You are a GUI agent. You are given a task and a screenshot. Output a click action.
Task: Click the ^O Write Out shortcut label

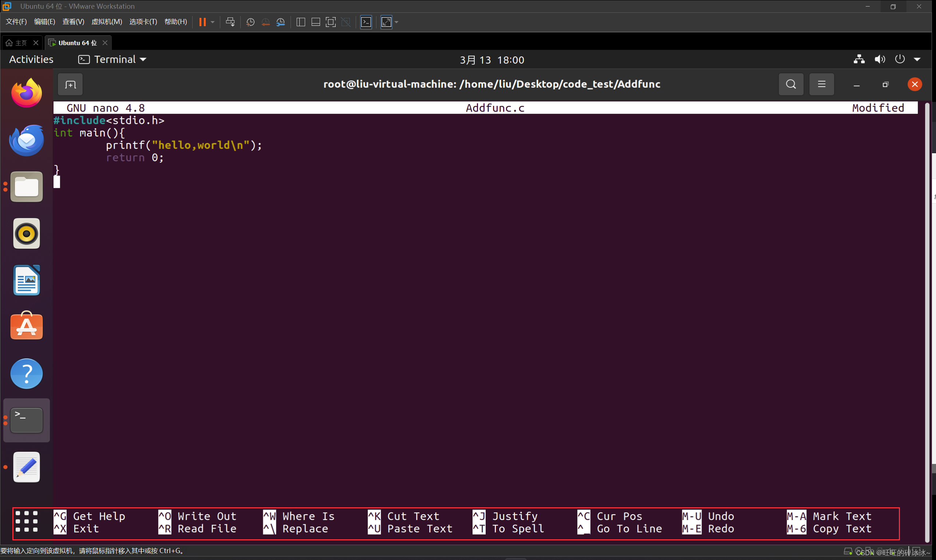click(x=197, y=516)
